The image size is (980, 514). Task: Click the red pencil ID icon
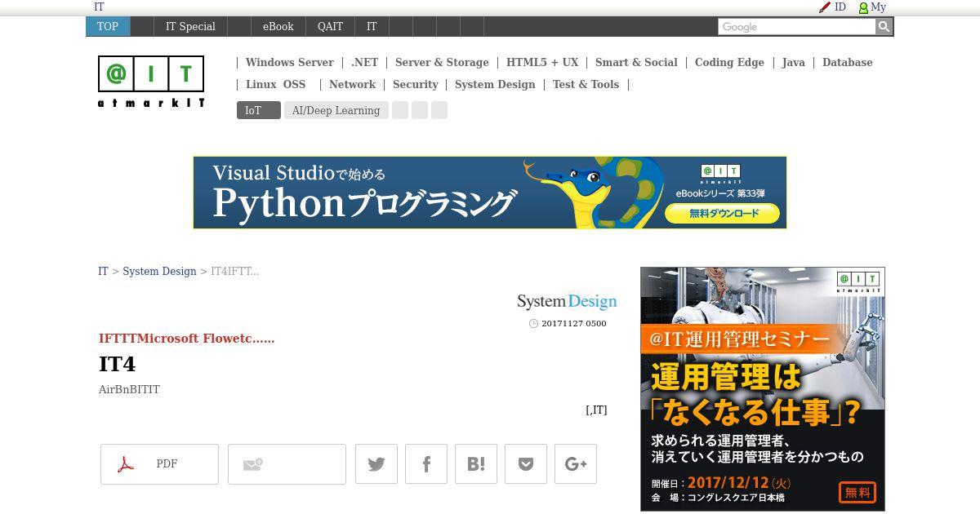825,7
